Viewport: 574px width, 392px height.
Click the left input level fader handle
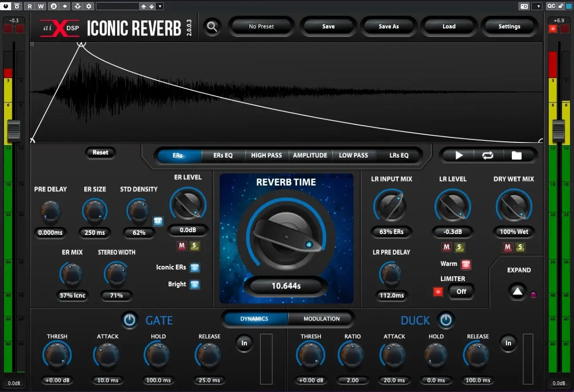pos(14,131)
